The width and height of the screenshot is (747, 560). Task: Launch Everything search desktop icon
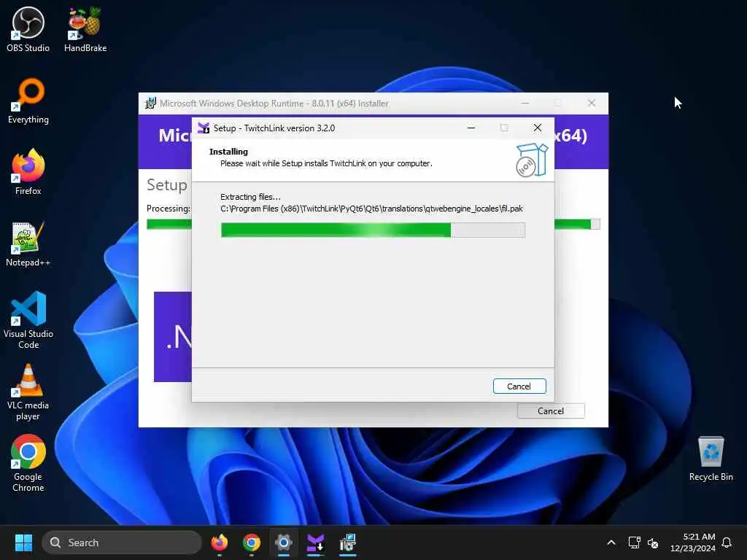click(28, 101)
